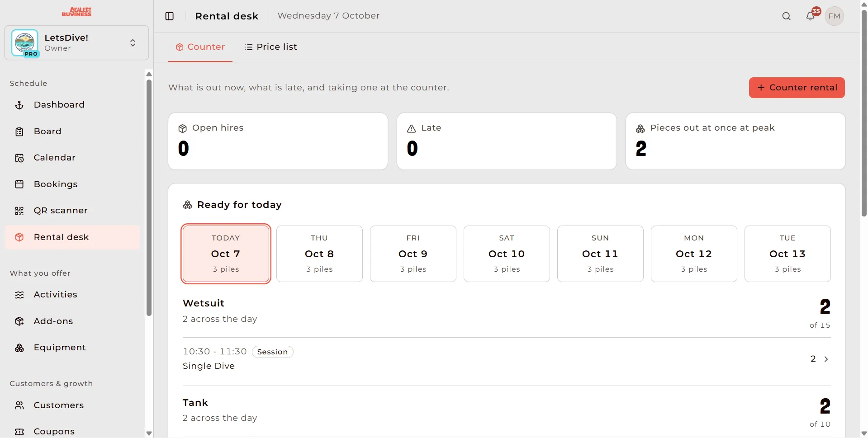868x438 pixels.
Task: Switch to the Price list tab
Action: (271, 47)
